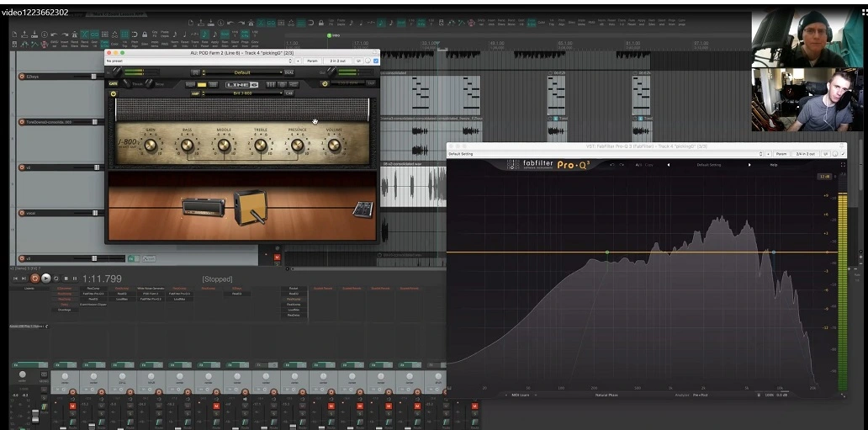The width and height of the screenshot is (868, 430).
Task: Toggle Lock padlock icon in left docked toolbar
Action: pyautogui.click(x=145, y=35)
